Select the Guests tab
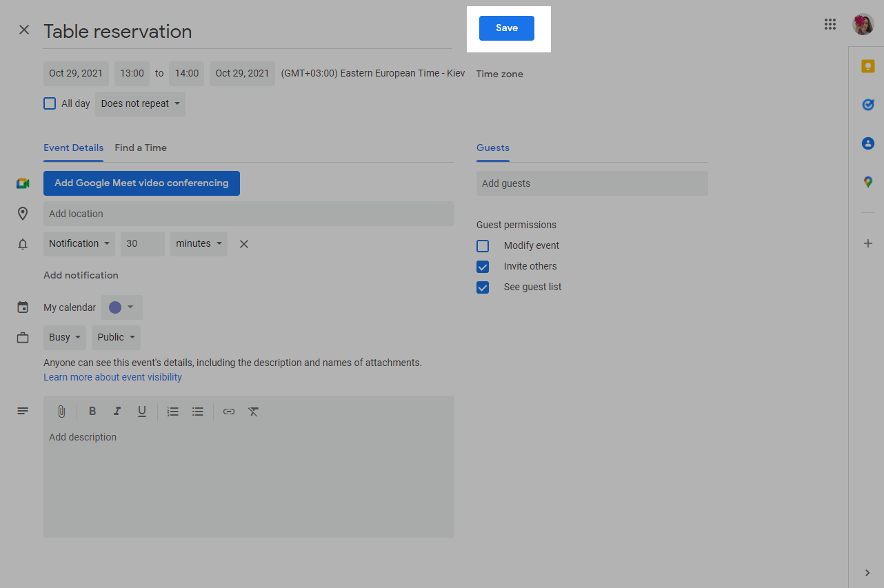Image resolution: width=884 pixels, height=588 pixels. click(x=492, y=148)
